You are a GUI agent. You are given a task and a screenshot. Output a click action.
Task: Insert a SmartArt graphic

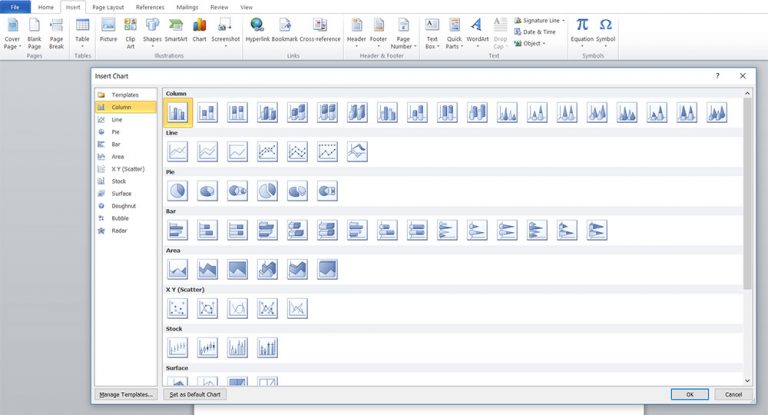[176, 30]
